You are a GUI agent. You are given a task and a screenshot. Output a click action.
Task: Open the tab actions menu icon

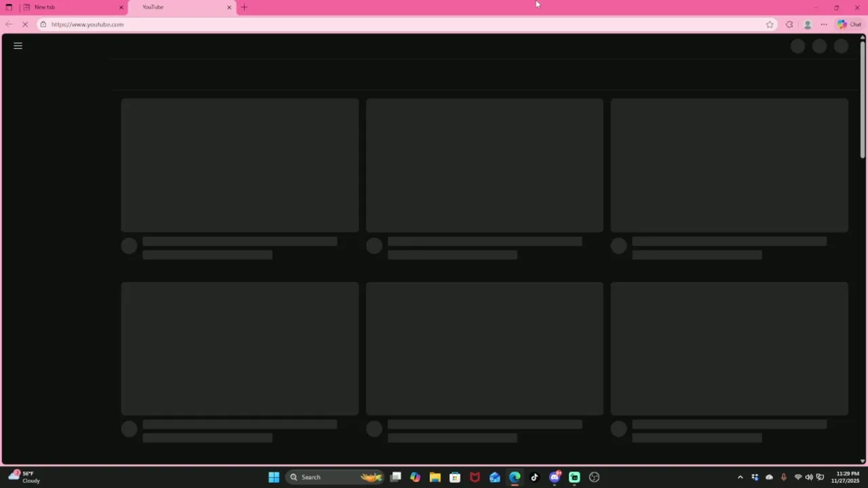pyautogui.click(x=9, y=7)
